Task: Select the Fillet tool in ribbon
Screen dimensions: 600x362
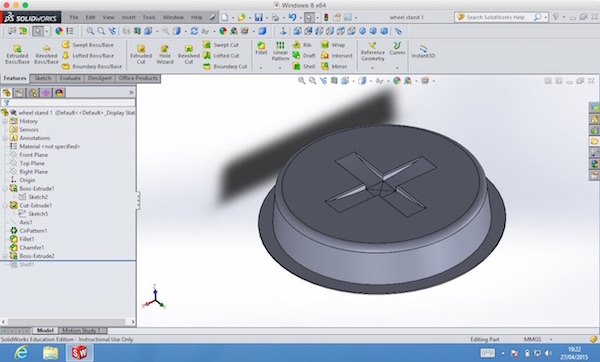Action: [x=261, y=48]
